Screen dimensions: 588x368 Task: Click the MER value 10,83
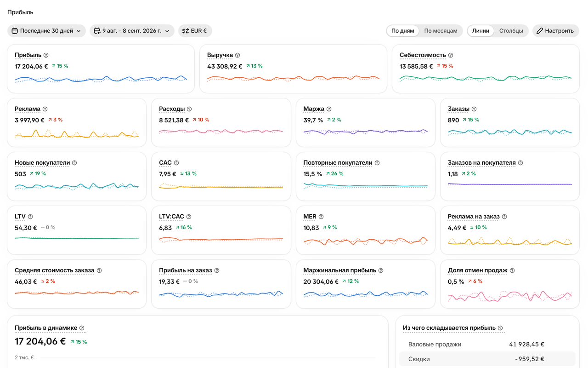(x=311, y=228)
